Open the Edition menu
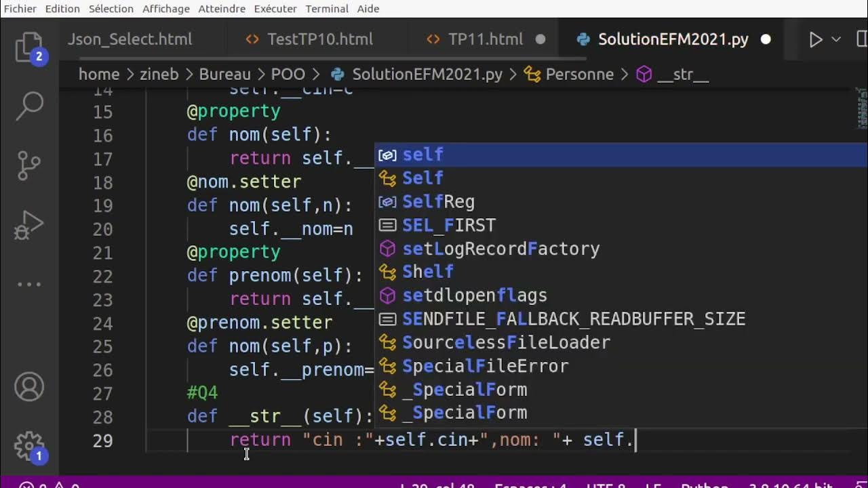 pyautogui.click(x=62, y=9)
